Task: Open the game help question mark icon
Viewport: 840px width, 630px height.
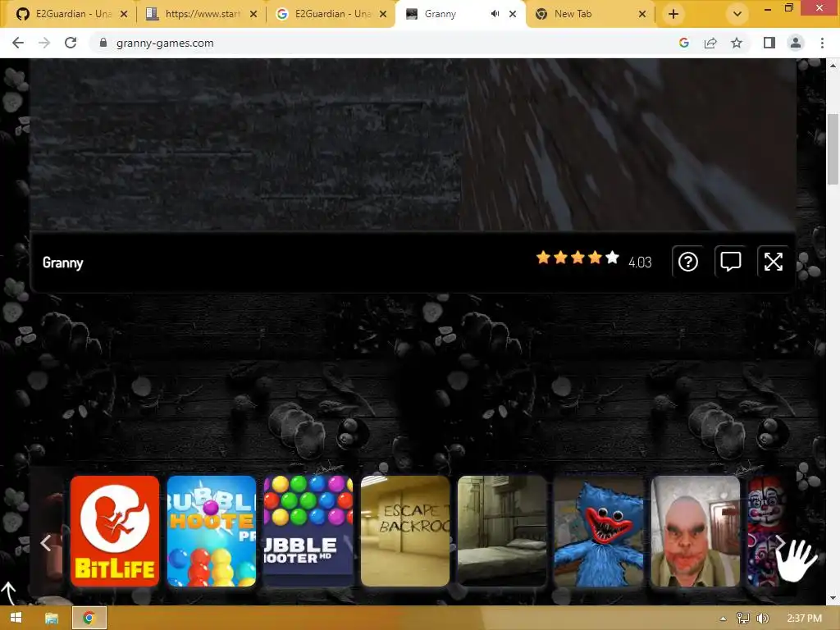Action: tap(688, 262)
